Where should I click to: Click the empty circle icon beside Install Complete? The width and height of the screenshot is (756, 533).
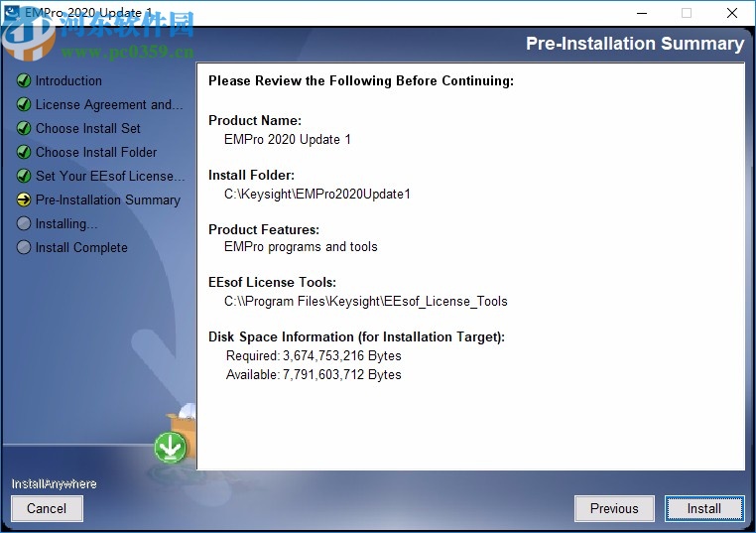24,247
